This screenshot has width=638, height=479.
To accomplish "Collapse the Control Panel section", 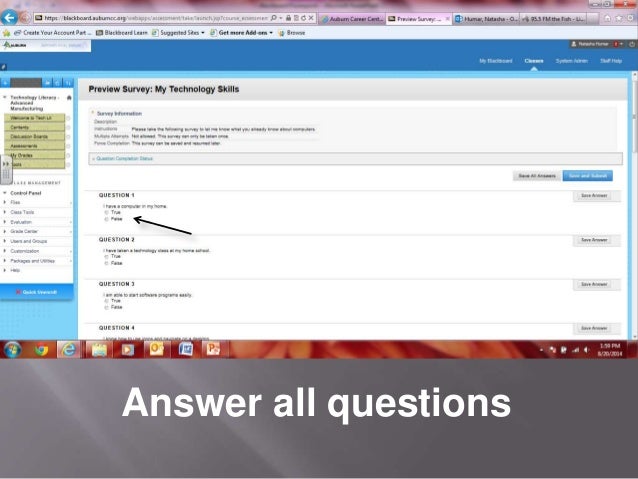I will click(5, 193).
